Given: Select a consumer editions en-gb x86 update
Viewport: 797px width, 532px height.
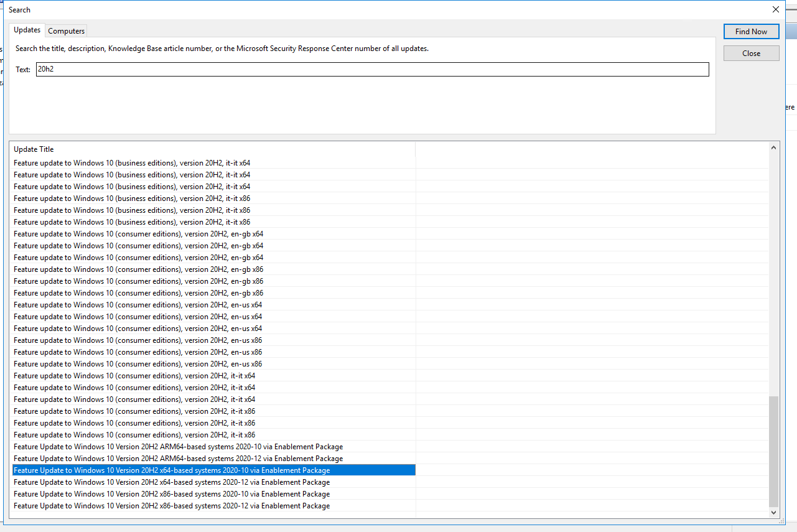Looking at the screenshot, I should coord(138,269).
